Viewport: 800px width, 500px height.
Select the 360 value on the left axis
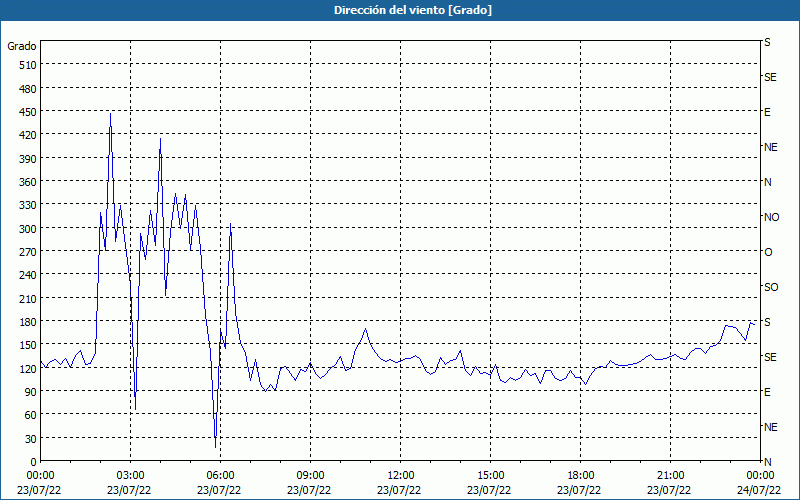coord(28,182)
